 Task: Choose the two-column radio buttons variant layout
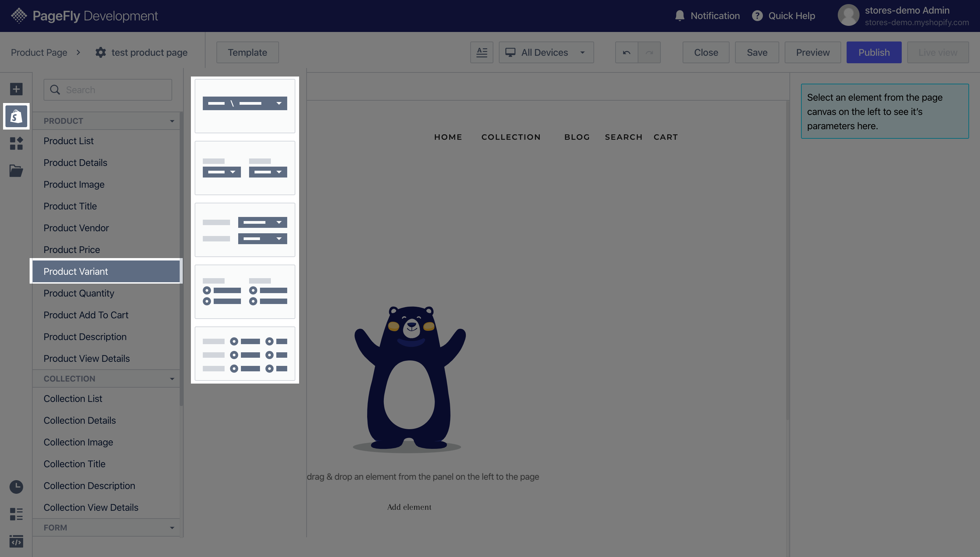coord(245,292)
